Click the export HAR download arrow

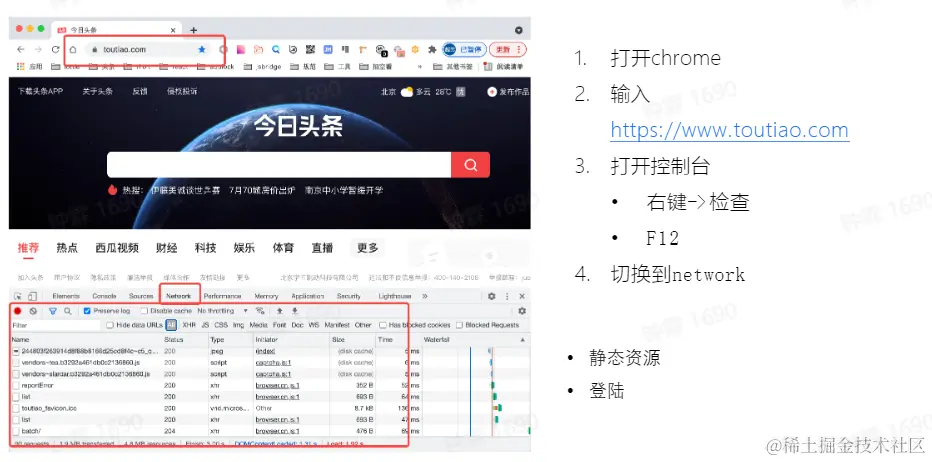(294, 310)
